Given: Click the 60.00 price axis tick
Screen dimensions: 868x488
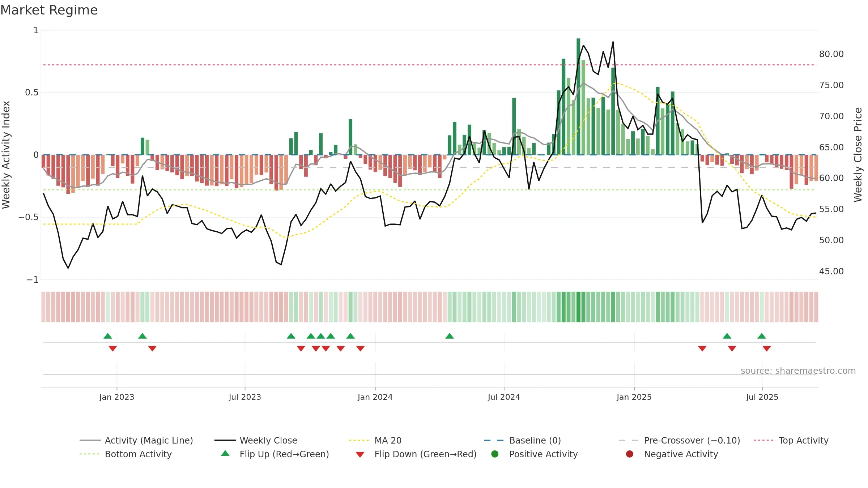Looking at the screenshot, I should click(x=831, y=178).
